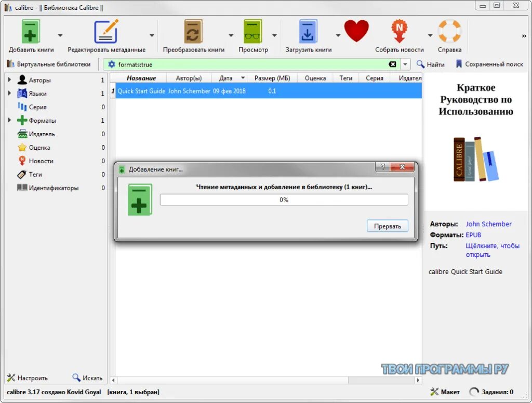The image size is (532, 403).
Task: Sort by Название column header
Action: click(x=141, y=78)
